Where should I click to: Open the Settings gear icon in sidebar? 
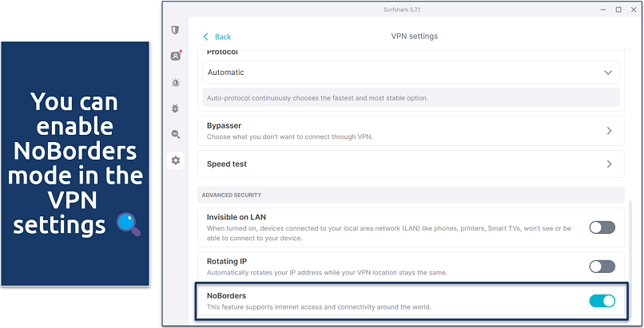click(x=175, y=160)
